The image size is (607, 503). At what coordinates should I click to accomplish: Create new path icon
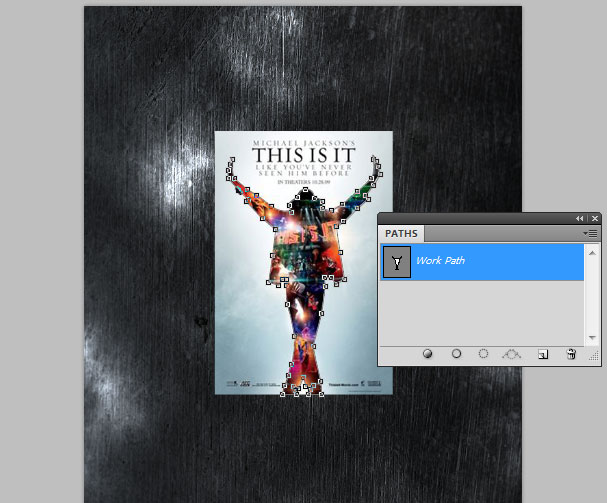[x=543, y=354]
